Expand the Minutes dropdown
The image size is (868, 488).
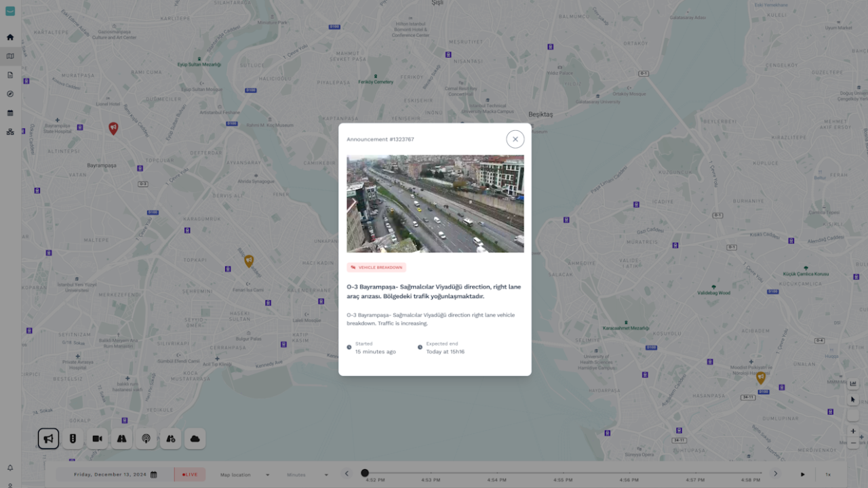click(x=307, y=474)
